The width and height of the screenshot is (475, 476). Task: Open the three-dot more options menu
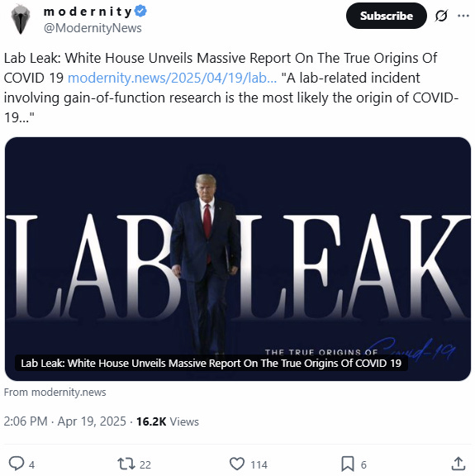pyautogui.click(x=463, y=16)
